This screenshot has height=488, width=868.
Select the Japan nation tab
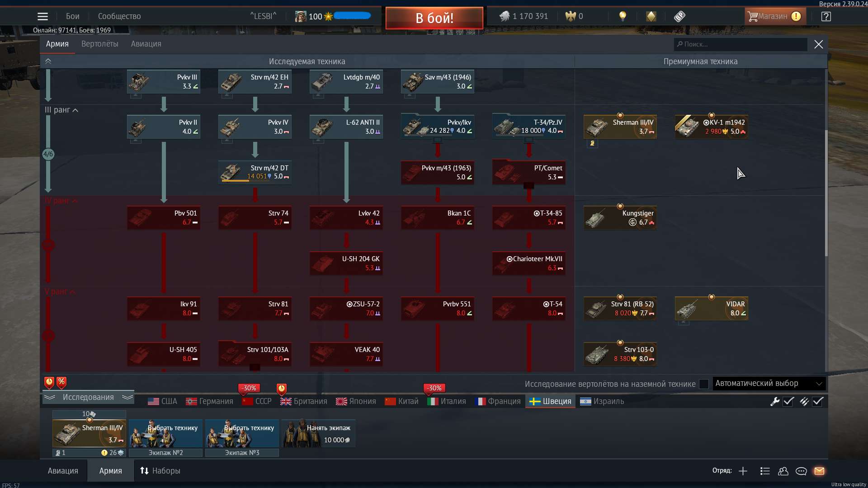[x=356, y=401]
